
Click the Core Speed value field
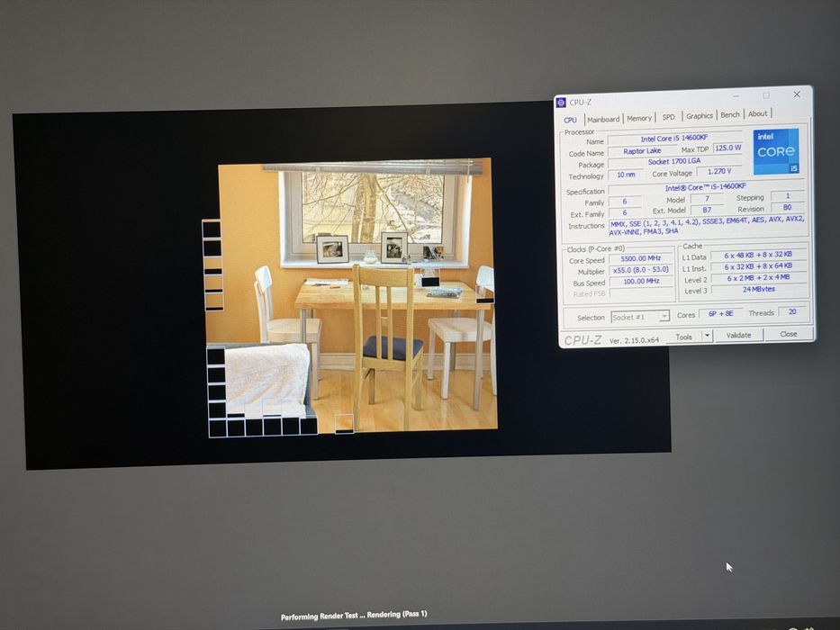pos(641,258)
